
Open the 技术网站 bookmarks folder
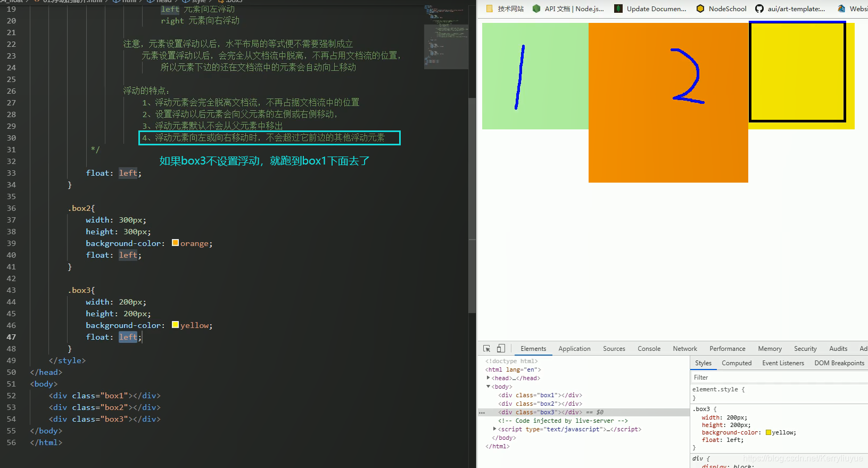pos(505,9)
